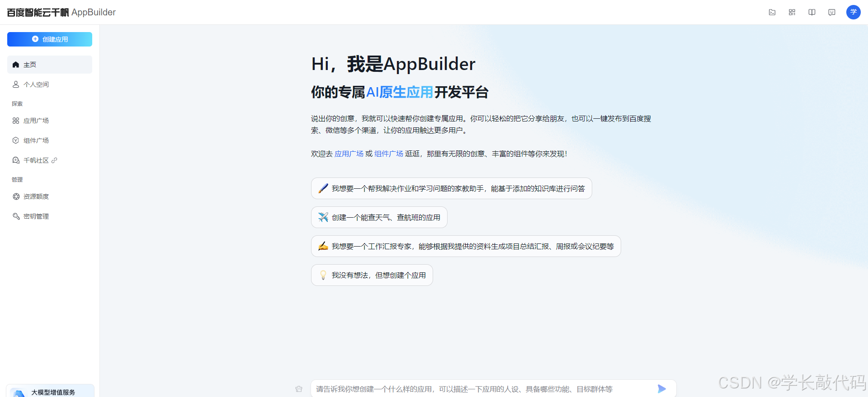Follow the 组件广场 link in welcome text
This screenshot has width=868, height=397.
pyautogui.click(x=389, y=154)
